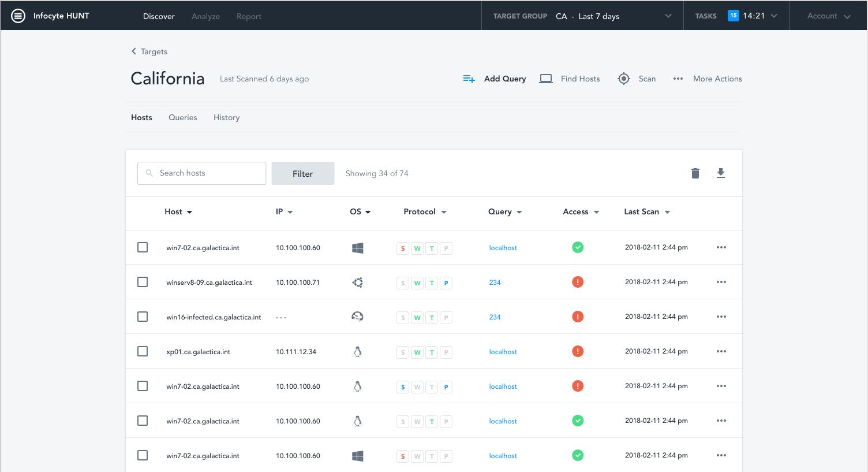Open the Account dropdown menu
Screen dimensions: 868x472
[x=829, y=16]
